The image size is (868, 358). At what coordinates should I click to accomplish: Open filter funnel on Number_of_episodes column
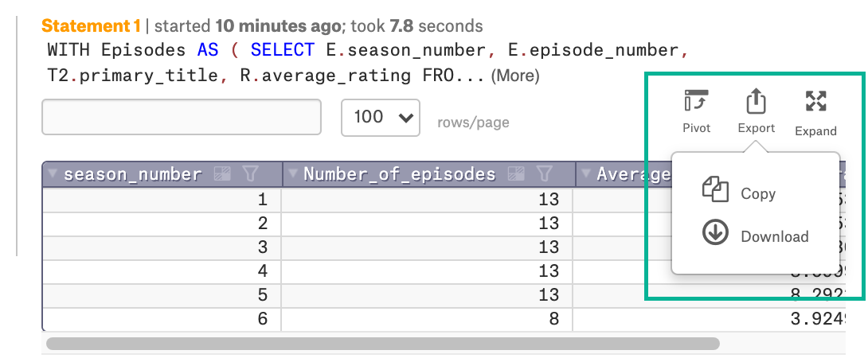(x=544, y=174)
